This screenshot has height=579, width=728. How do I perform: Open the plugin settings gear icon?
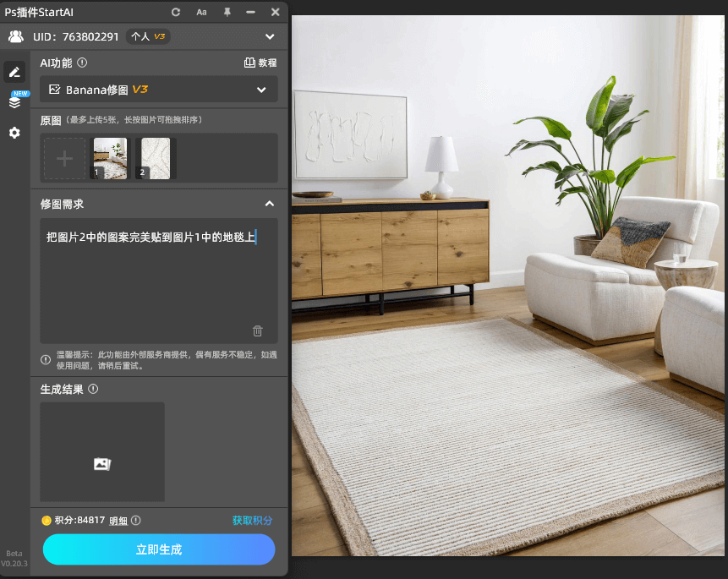coord(14,133)
